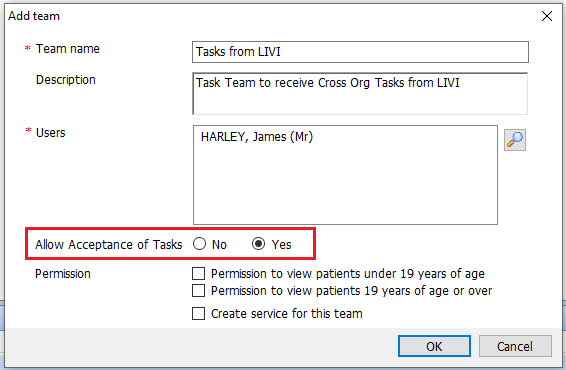Check Create service for this team
The image size is (566, 370).
pyautogui.click(x=199, y=313)
